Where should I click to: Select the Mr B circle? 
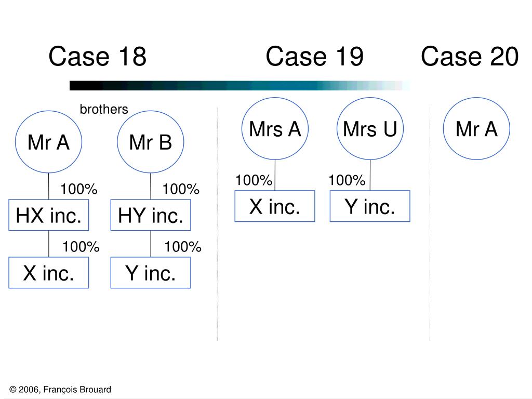pos(151,142)
